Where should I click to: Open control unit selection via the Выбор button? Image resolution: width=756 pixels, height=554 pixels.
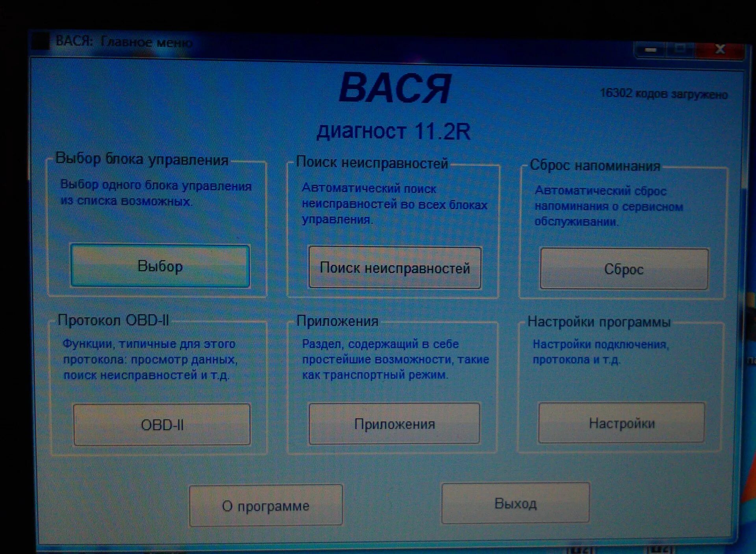coord(160,267)
